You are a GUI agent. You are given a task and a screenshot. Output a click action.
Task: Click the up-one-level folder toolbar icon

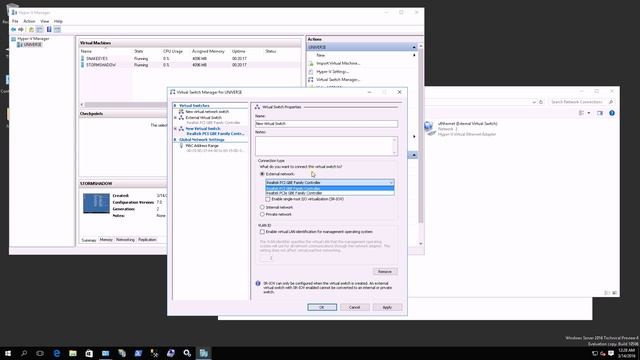pyautogui.click(x=31, y=29)
